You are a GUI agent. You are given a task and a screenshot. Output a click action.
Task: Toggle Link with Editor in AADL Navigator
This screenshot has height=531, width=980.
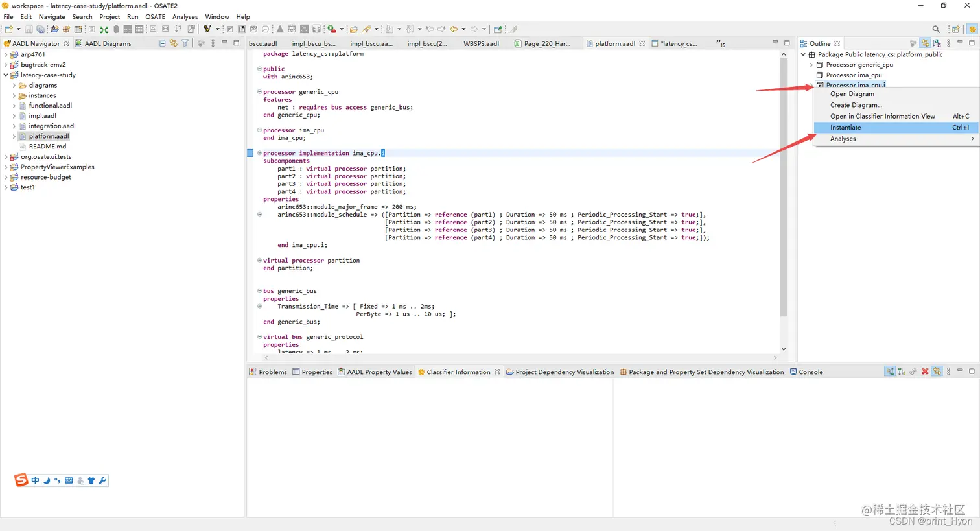pyautogui.click(x=174, y=43)
